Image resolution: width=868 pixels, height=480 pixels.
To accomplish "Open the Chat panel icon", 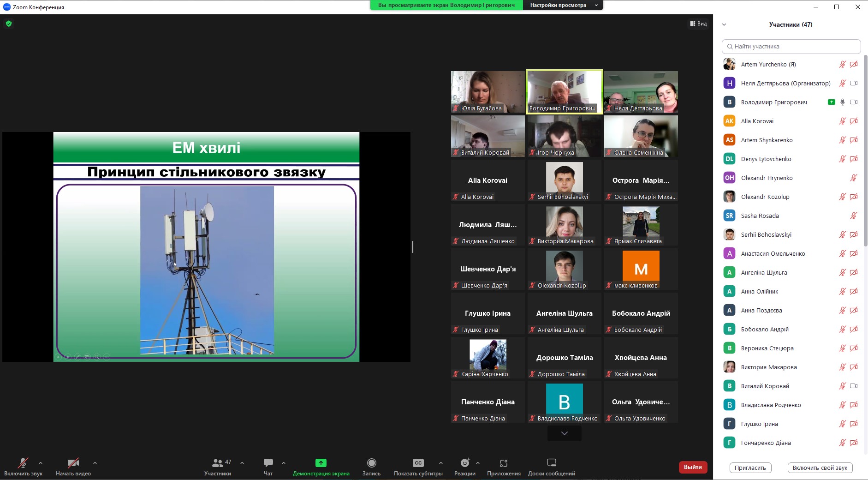I will [268, 463].
